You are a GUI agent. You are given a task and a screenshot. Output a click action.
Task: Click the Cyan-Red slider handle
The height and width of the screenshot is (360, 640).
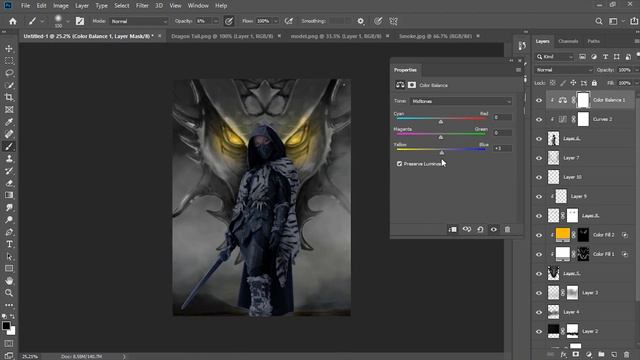click(x=441, y=122)
